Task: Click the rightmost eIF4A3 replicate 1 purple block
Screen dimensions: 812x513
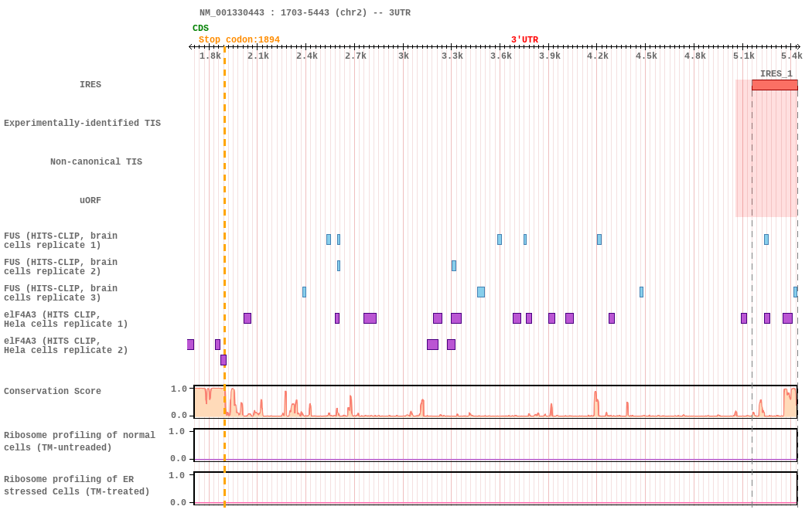Action: [787, 318]
